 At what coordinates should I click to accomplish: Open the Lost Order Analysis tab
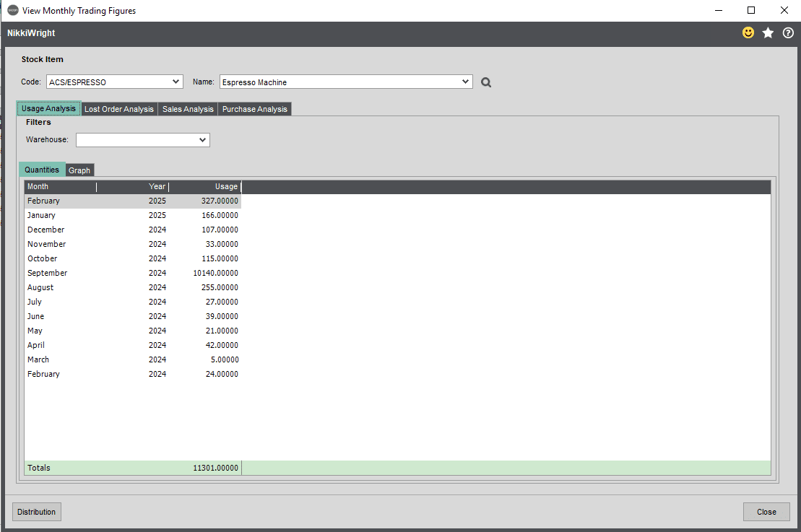coord(119,109)
